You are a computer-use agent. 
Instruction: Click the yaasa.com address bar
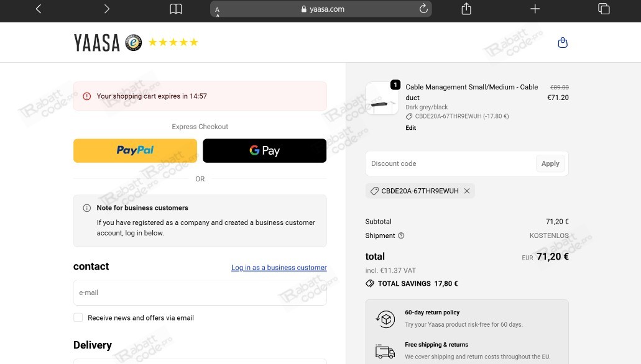tap(321, 9)
